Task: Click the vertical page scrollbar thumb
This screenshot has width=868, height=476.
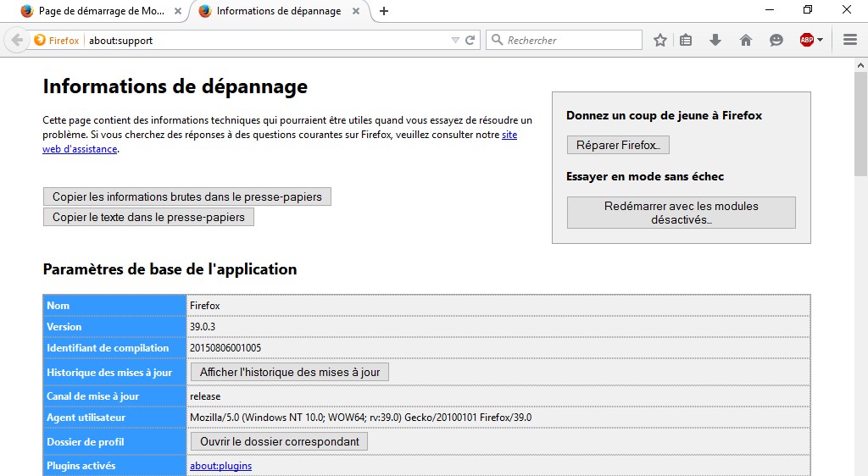Action: coord(860,119)
